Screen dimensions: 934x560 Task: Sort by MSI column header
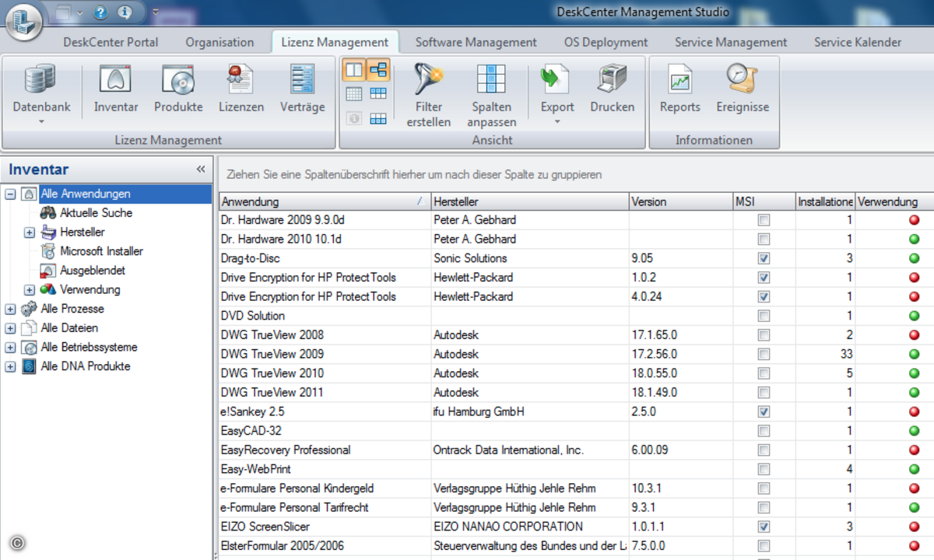click(x=764, y=201)
